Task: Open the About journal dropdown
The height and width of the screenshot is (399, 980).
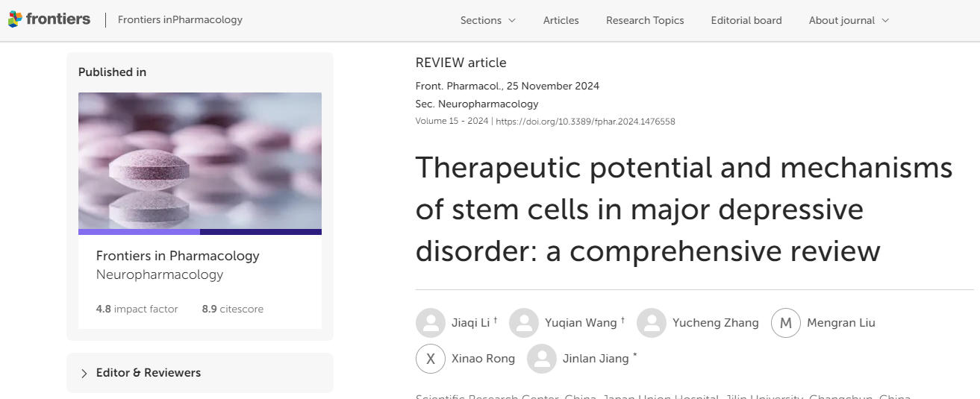Action: [849, 20]
